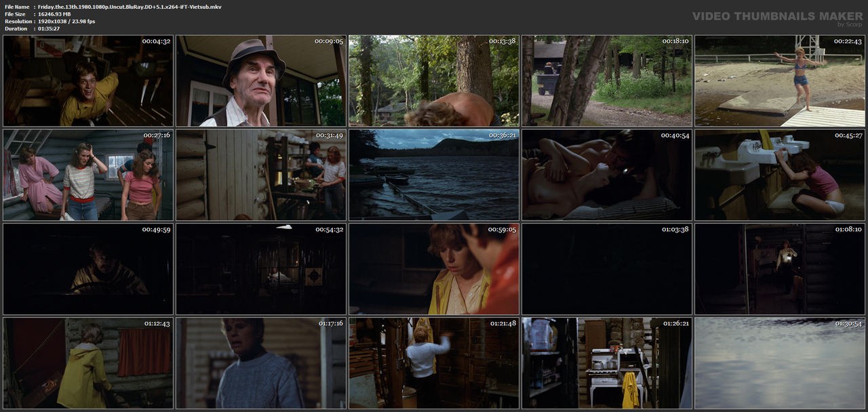Select the black frame stamped 01:03:38

607,269
